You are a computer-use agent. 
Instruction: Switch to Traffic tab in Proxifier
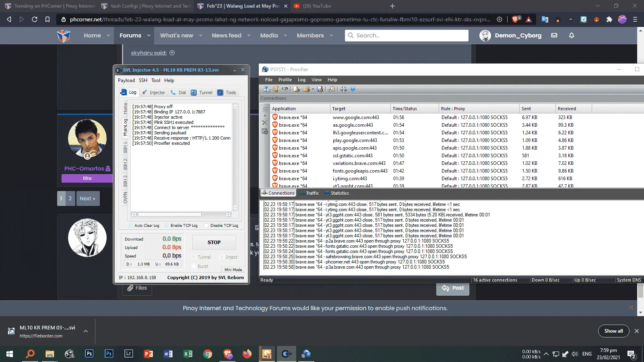tap(309, 193)
